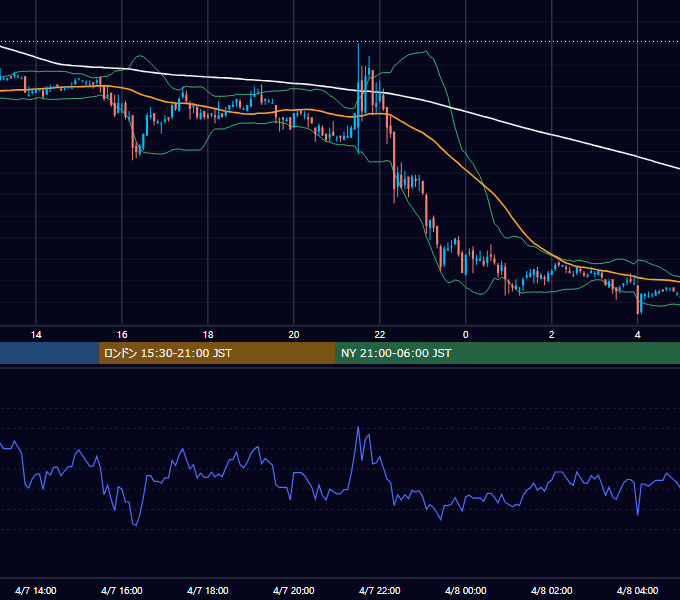Click the hour label 4 on time axis
The width and height of the screenshot is (680, 600).
coord(637,335)
